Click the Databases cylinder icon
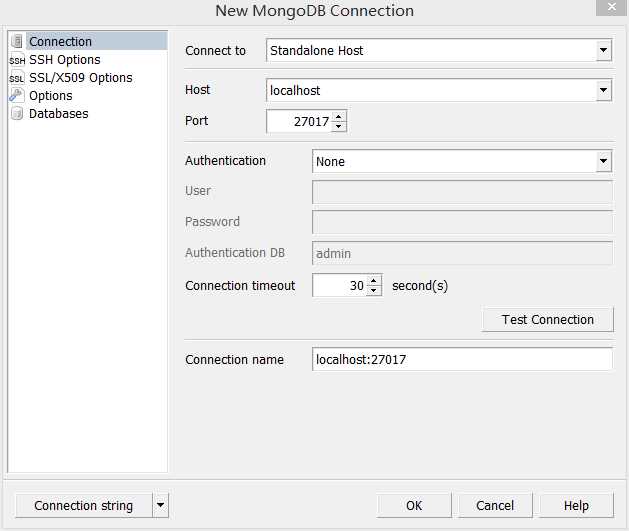Image resolution: width=629 pixels, height=531 pixels. [16, 113]
